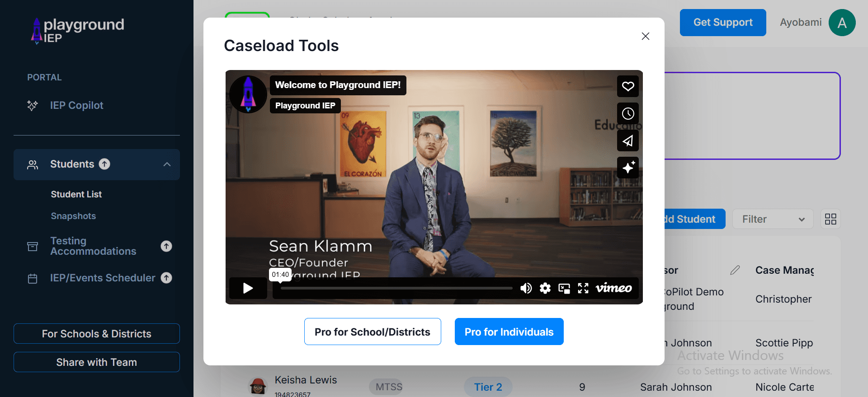Click the Get Support button
This screenshot has width=868, height=397.
coord(723,23)
